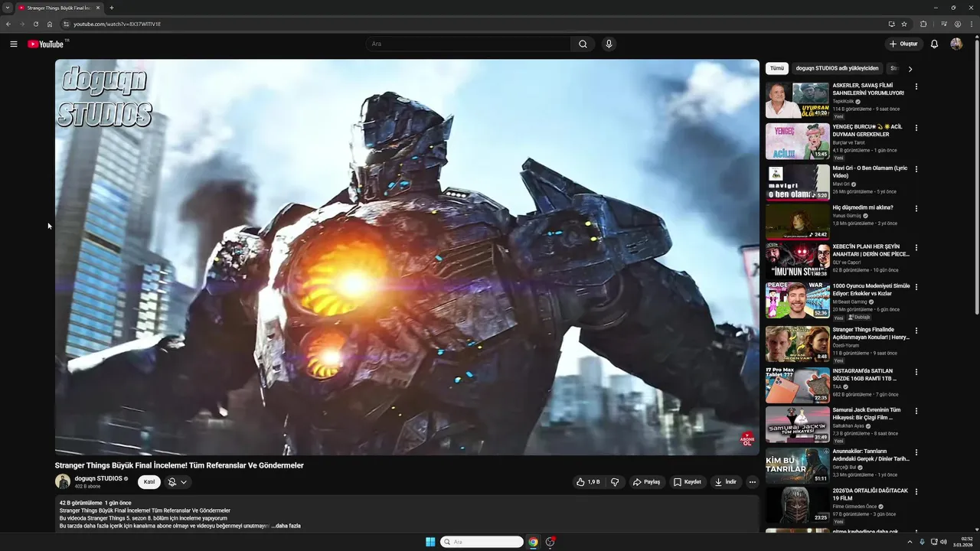This screenshot has width=980, height=551.
Task: Open Chrome extensions puzzle icon
Action: point(923,24)
